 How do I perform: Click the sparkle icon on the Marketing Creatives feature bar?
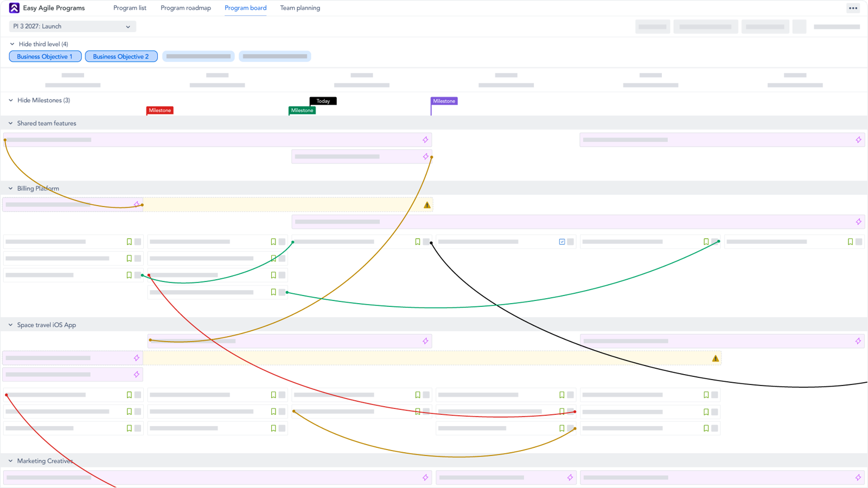pyautogui.click(x=425, y=477)
